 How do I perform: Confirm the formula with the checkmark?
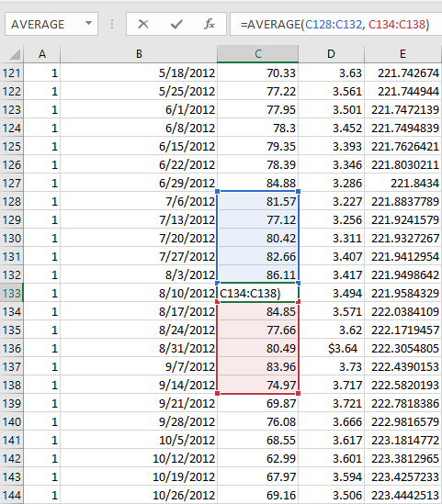pyautogui.click(x=176, y=24)
